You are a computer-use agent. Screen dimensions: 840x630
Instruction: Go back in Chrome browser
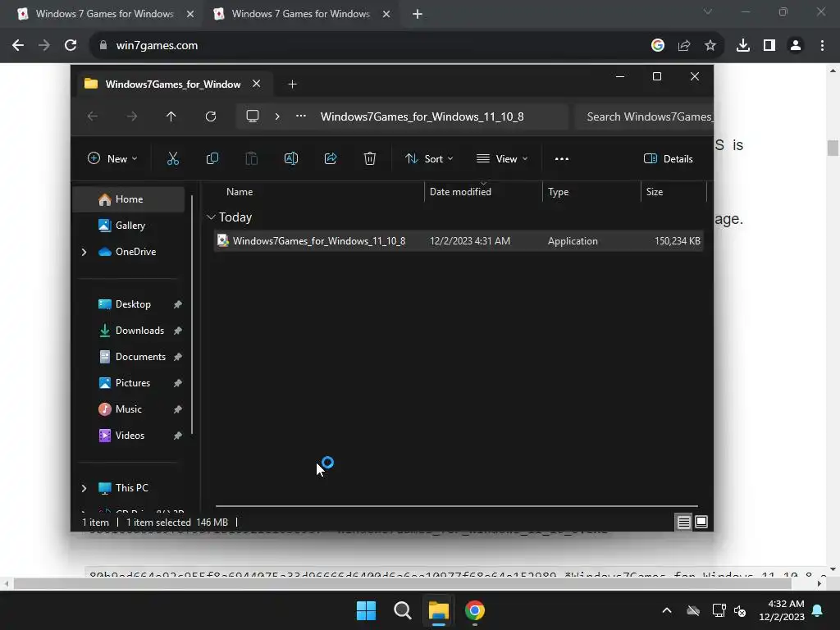tap(18, 46)
